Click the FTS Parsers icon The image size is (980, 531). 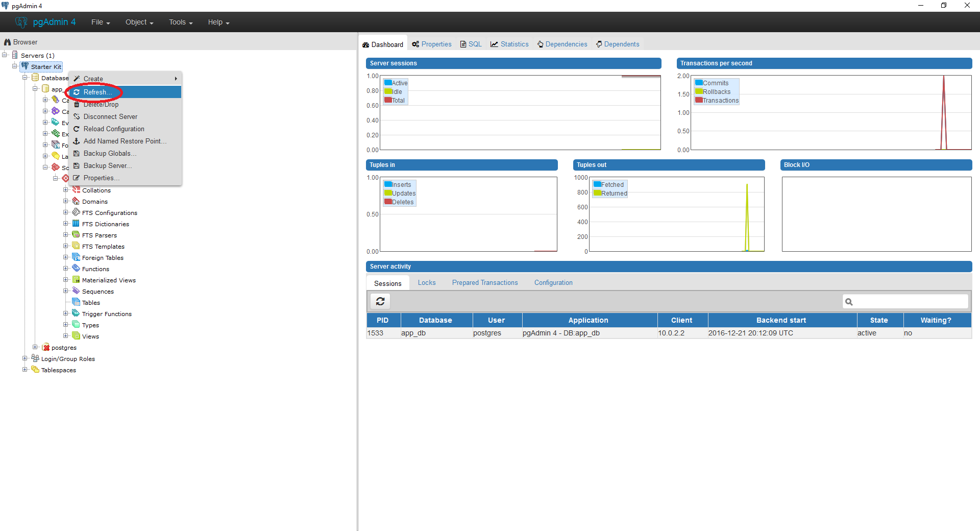click(x=76, y=234)
